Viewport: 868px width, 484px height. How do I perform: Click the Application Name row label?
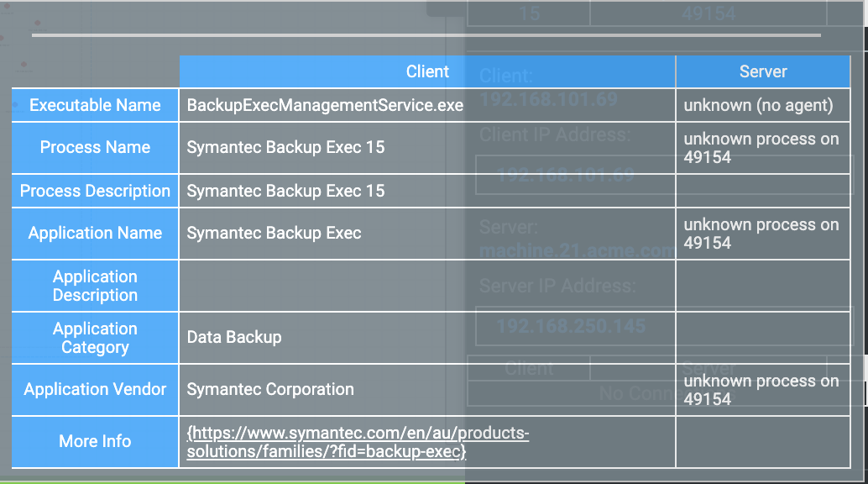(x=95, y=233)
